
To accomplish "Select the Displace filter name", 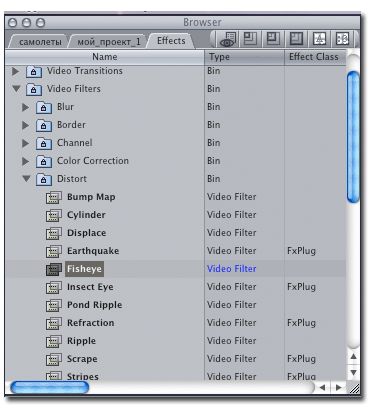I will click(x=87, y=233).
